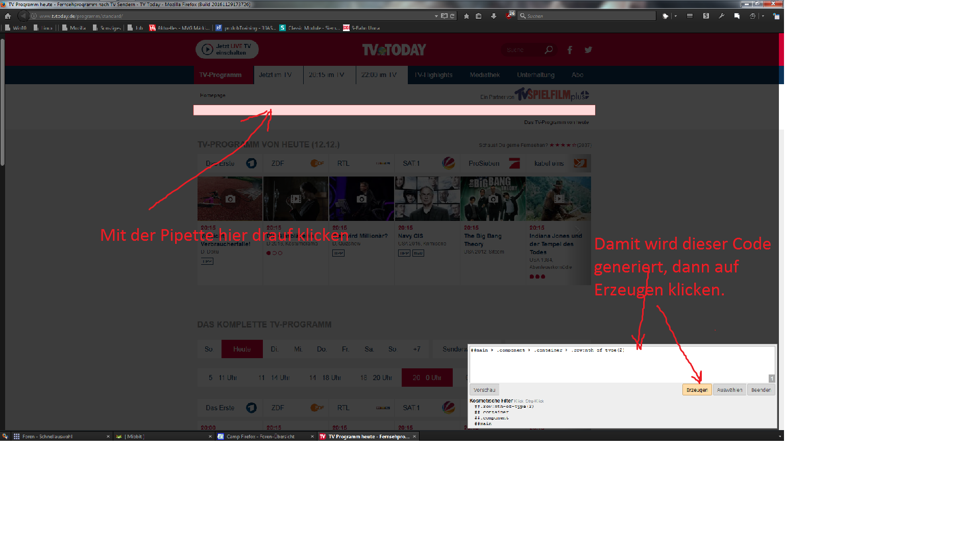Open the Firefox hamburger menu icon

pos(690,16)
